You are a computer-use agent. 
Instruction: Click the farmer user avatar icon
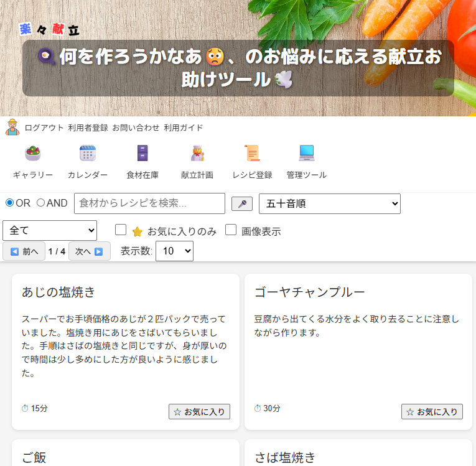pos(12,127)
